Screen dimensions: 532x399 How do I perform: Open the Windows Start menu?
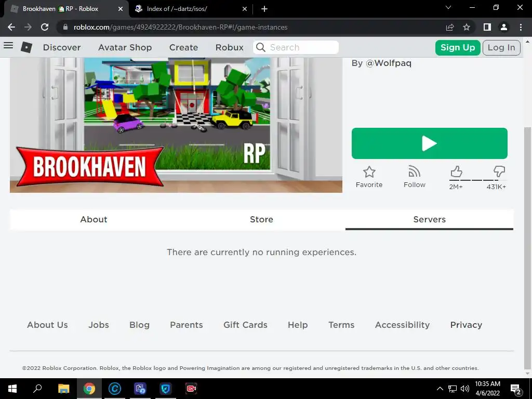coord(12,389)
